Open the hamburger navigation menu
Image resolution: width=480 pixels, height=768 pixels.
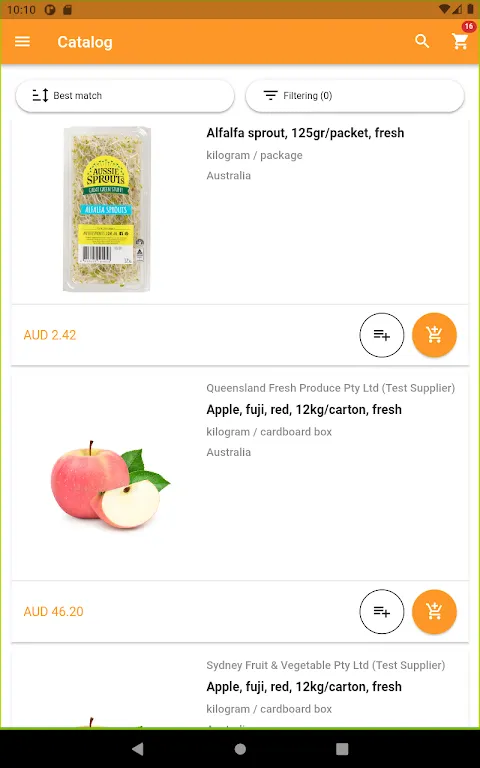click(23, 42)
